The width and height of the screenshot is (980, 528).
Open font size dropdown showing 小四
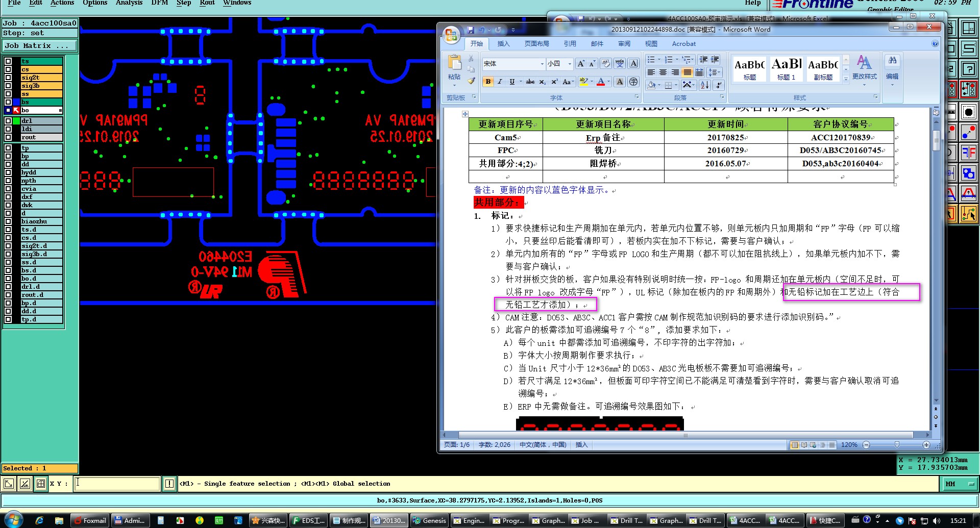[x=570, y=64]
